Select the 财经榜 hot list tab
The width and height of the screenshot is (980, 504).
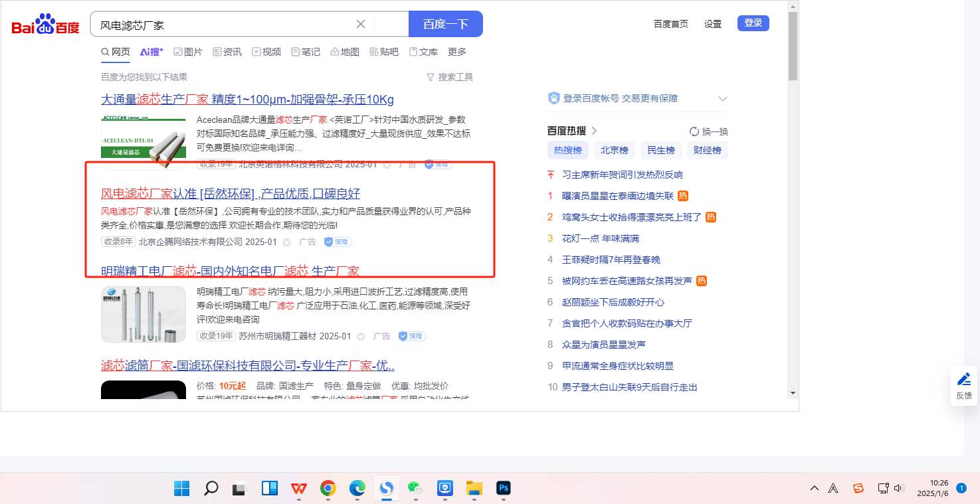707,150
